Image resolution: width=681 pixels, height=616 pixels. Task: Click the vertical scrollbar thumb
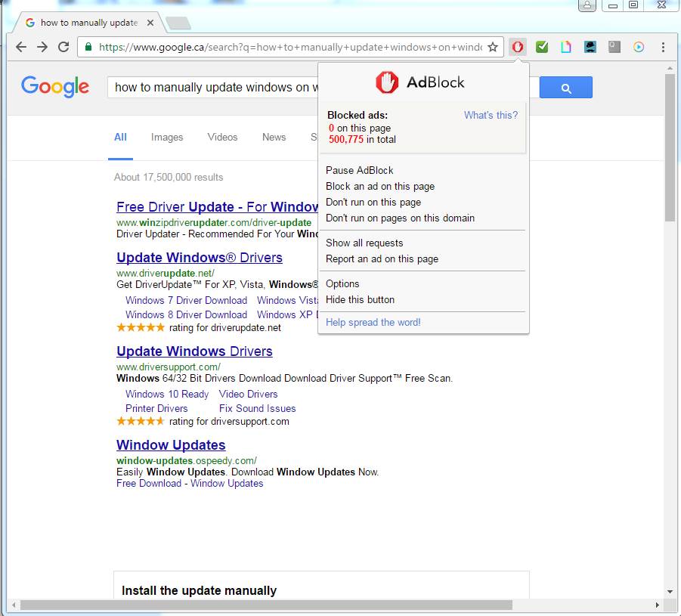670,147
